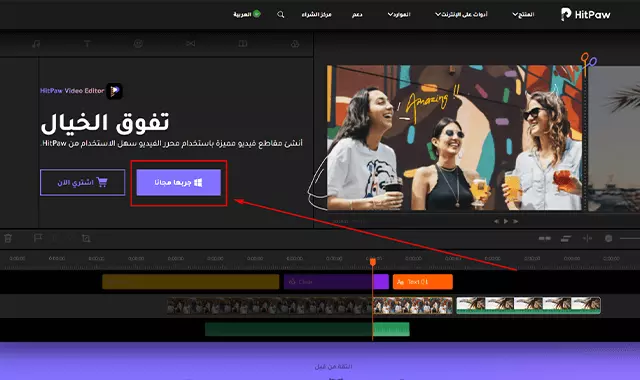The height and width of the screenshot is (380, 640).
Task: Click the اشتري الآن buy now button
Action: (82, 182)
